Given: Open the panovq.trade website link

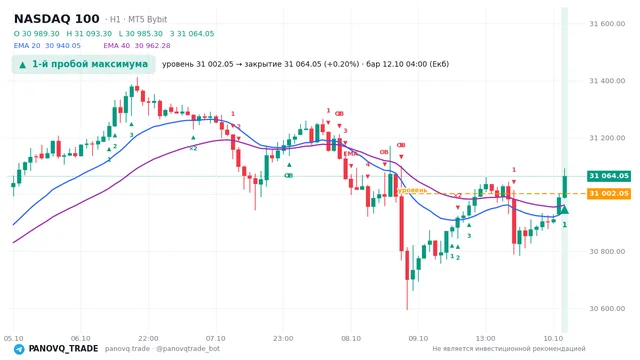Looking at the screenshot, I should pos(127,349).
